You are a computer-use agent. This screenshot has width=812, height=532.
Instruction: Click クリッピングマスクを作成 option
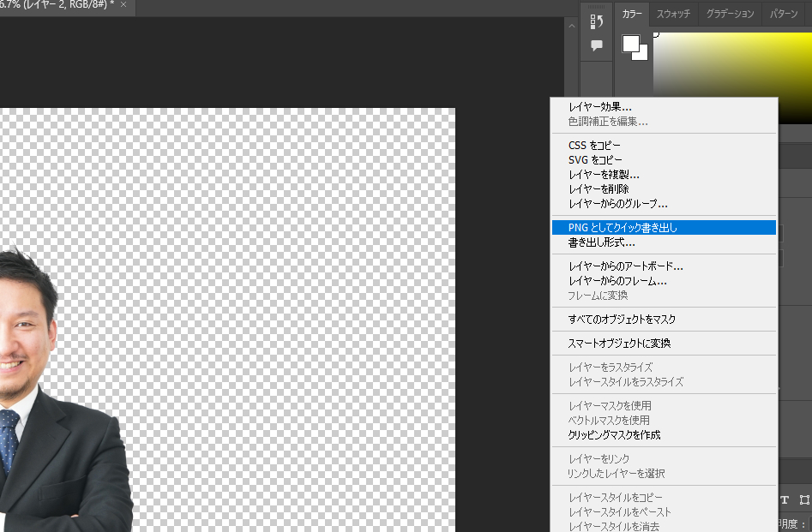[x=614, y=435]
